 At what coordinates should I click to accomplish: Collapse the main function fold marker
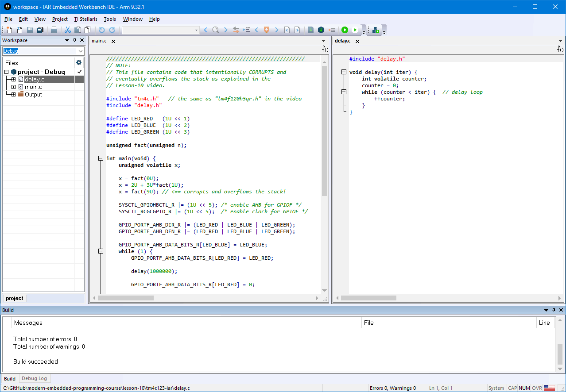101,158
